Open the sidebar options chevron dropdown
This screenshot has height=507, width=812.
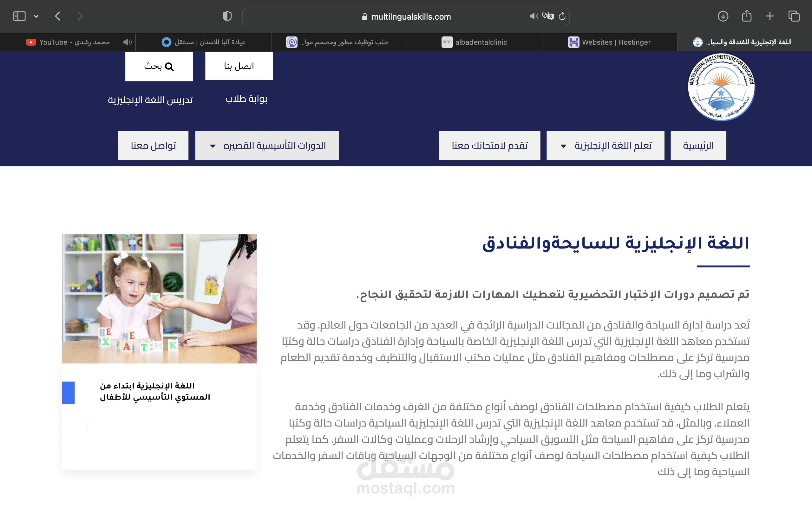(36, 16)
